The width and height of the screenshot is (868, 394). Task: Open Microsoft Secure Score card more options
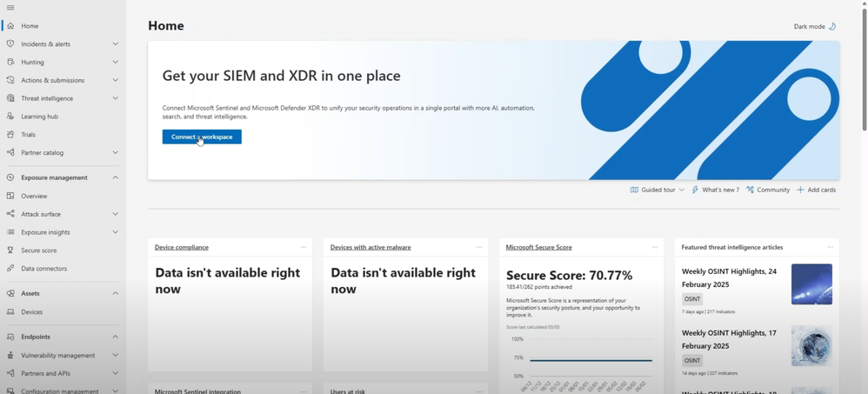coord(655,247)
